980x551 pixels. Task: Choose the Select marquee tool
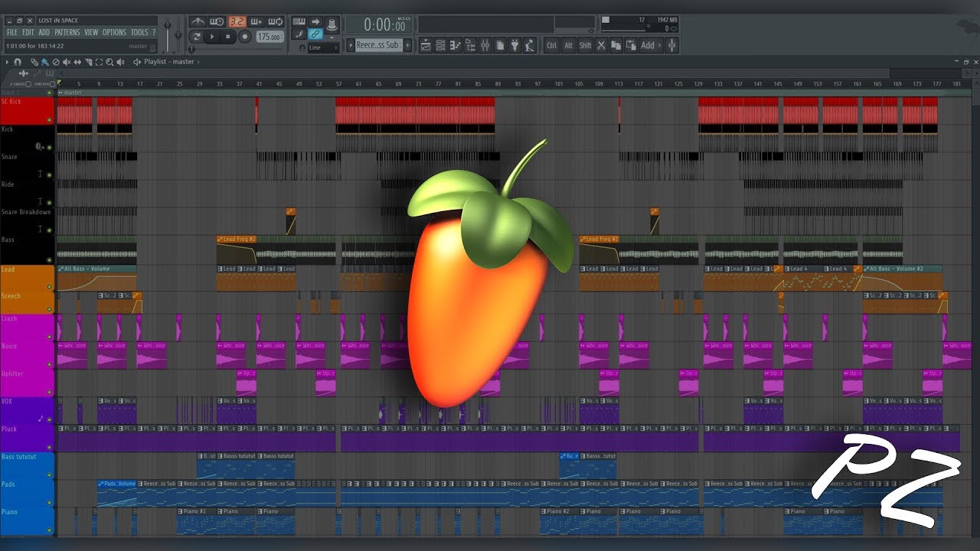[100, 61]
